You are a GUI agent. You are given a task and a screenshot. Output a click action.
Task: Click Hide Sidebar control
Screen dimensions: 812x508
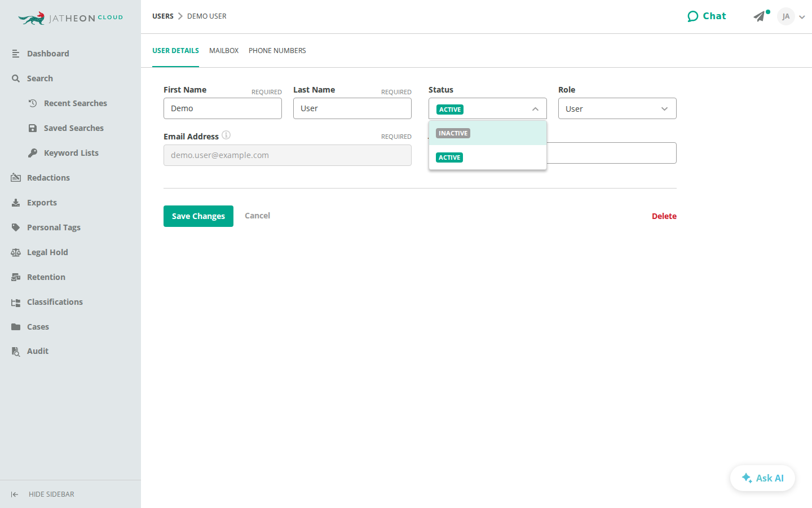[x=43, y=494]
